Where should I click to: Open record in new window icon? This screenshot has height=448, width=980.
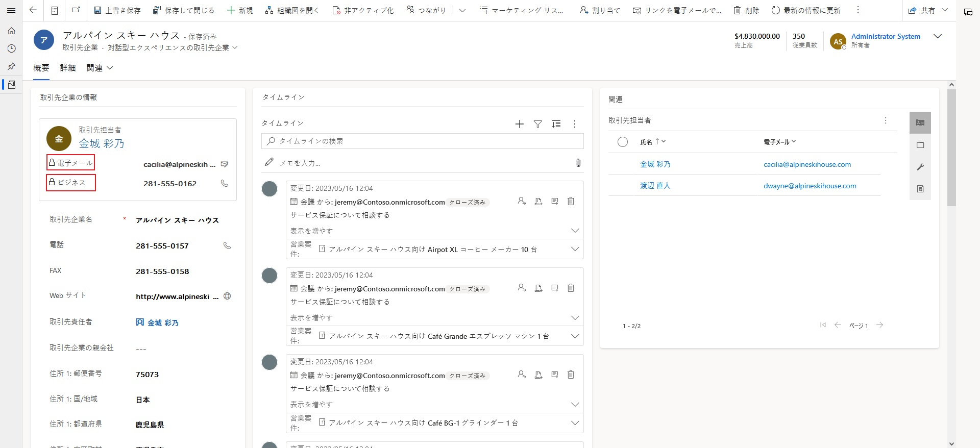pyautogui.click(x=76, y=10)
